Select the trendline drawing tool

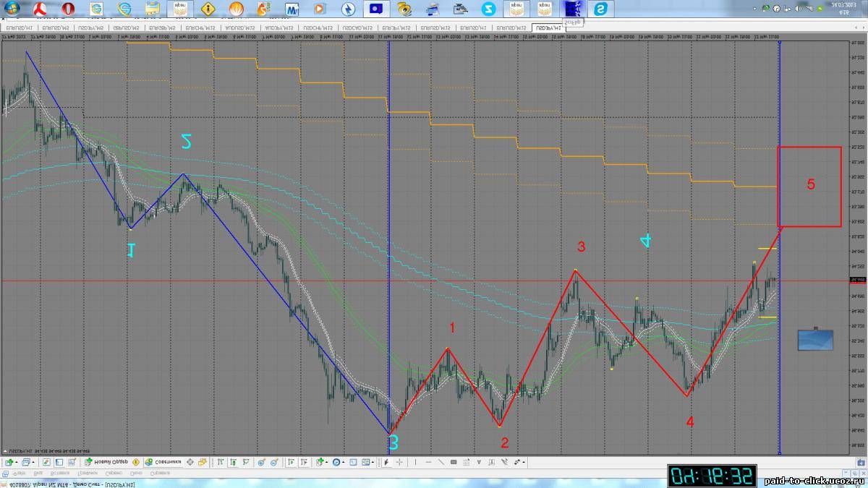[441, 462]
